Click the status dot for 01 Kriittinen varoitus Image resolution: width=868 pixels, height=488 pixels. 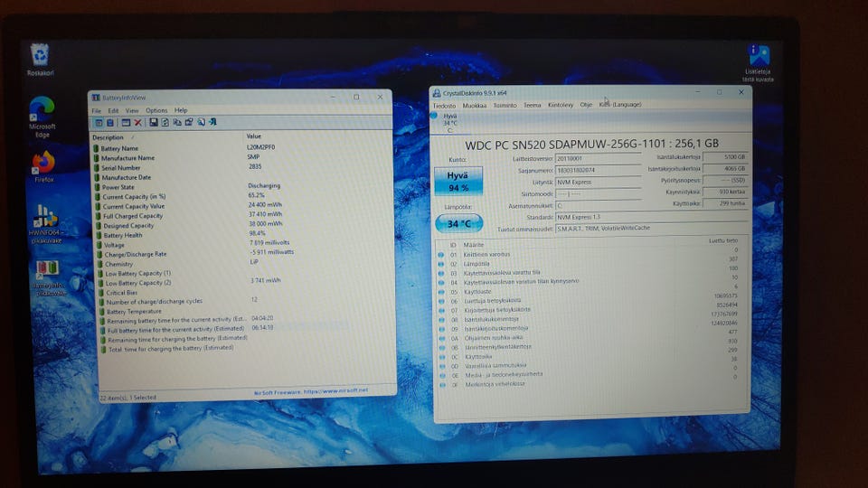point(440,255)
